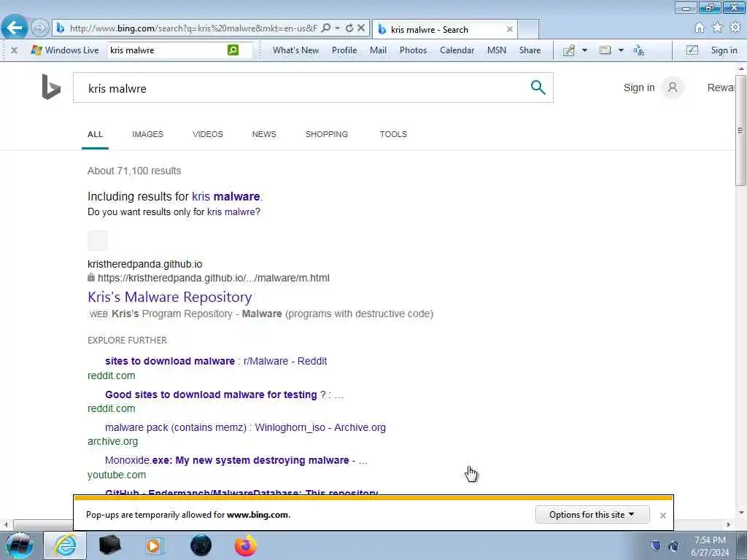747x560 pixels.
Task: Click the system tray icon beside the shield
Action: pyautogui.click(x=673, y=546)
